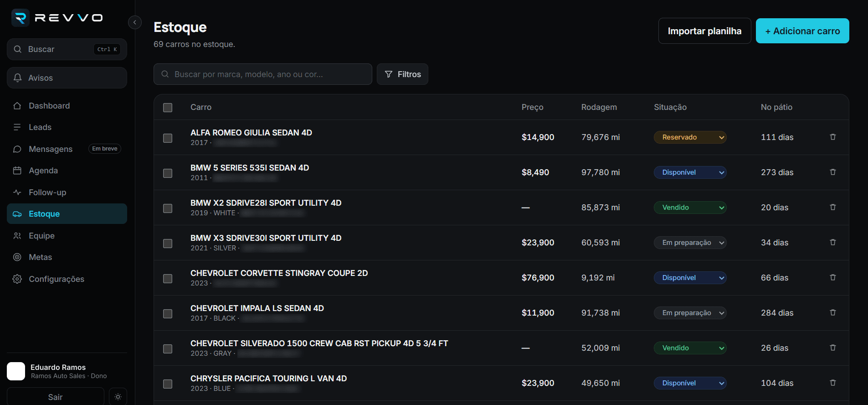Collapse the sidebar with the chevron button
The height and width of the screenshot is (405, 868).
[x=135, y=22]
